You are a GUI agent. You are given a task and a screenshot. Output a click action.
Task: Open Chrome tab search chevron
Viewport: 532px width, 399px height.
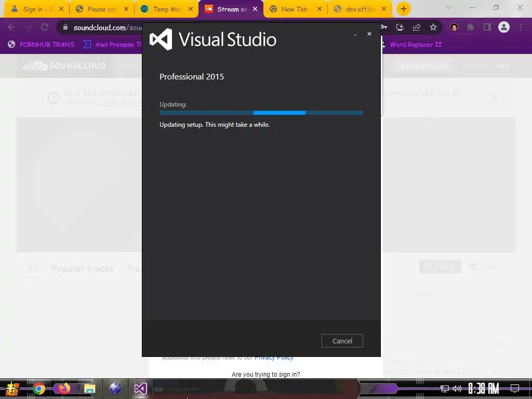448,7
